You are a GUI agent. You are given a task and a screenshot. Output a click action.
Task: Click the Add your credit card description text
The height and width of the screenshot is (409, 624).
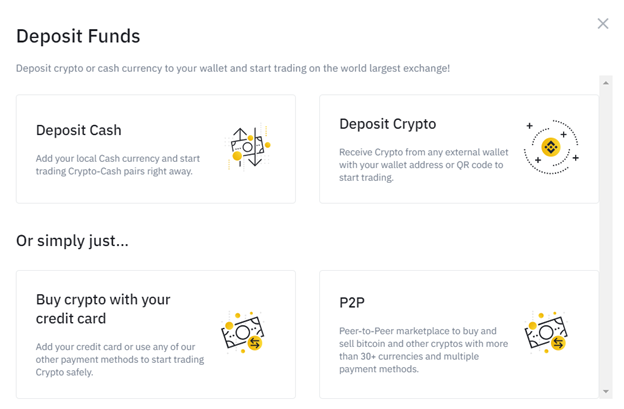point(120,359)
